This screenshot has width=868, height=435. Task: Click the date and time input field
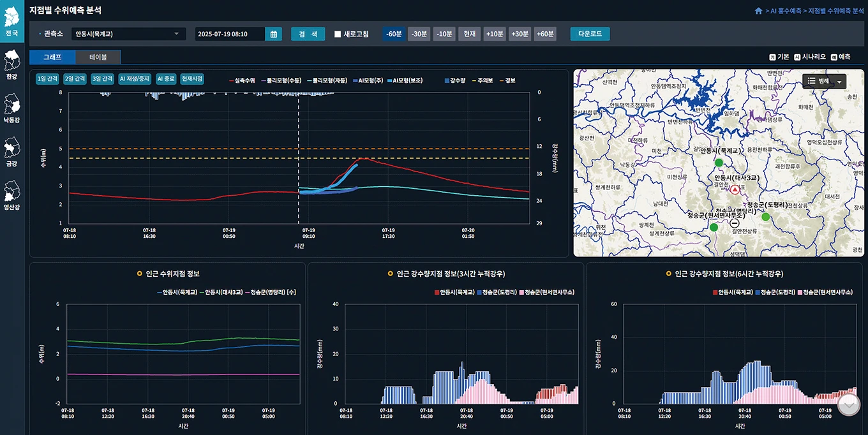click(230, 34)
